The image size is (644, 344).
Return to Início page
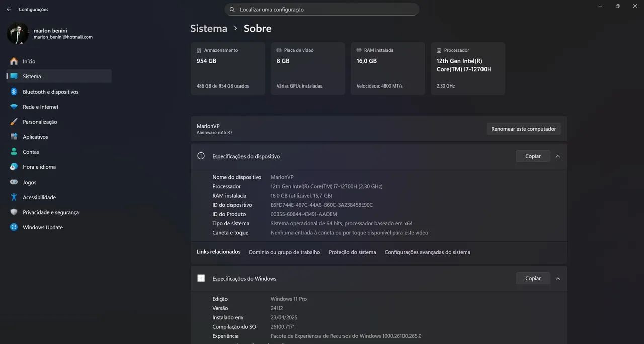[29, 61]
